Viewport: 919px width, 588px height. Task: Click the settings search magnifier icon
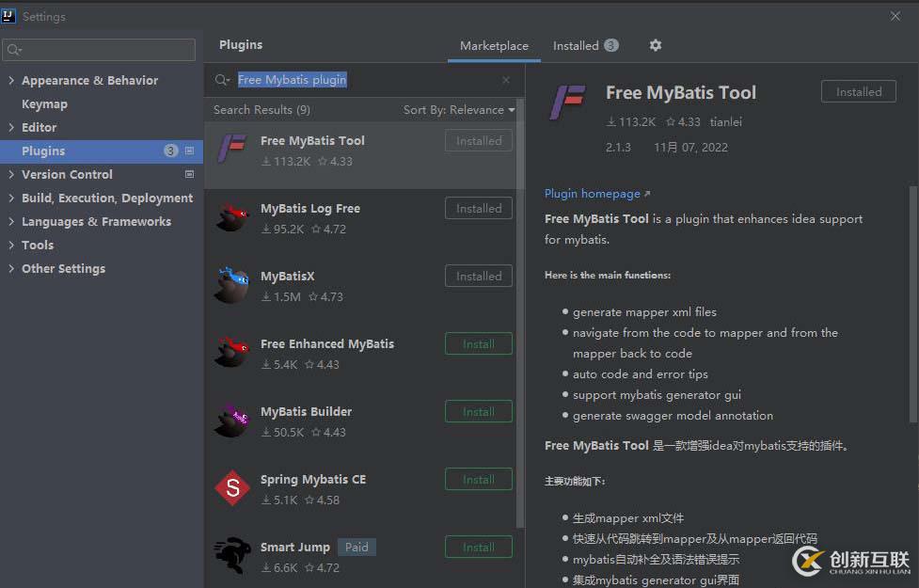point(14,50)
